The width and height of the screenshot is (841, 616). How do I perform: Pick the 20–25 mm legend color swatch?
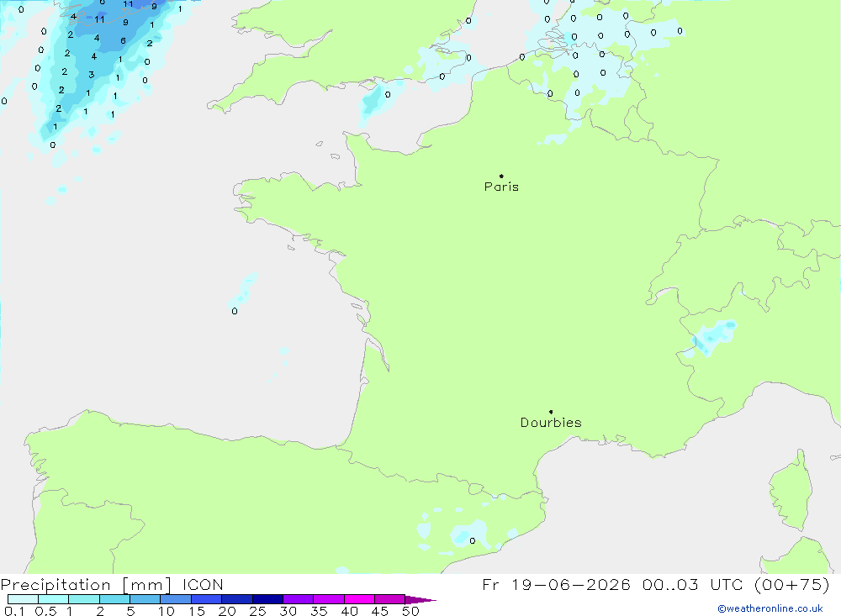point(237,599)
